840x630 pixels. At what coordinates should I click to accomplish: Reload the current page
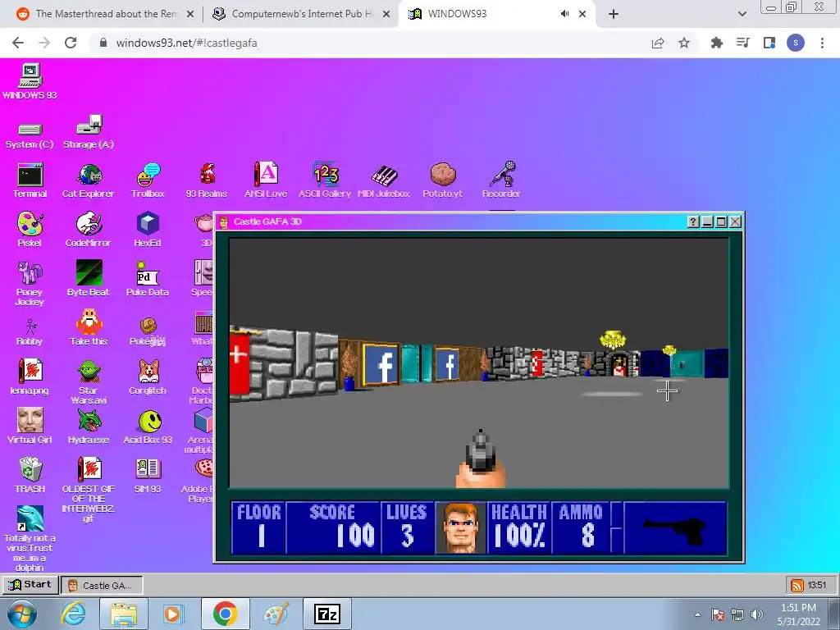(x=71, y=43)
